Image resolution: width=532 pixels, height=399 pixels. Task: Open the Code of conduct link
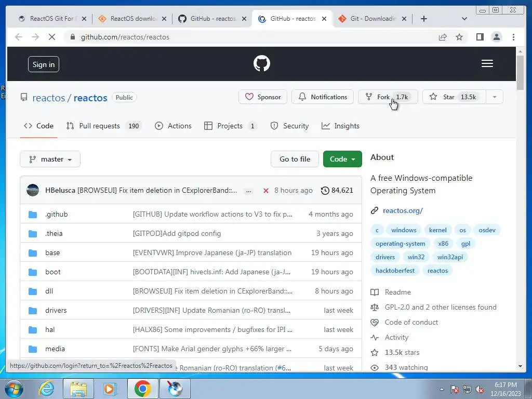pos(411,322)
